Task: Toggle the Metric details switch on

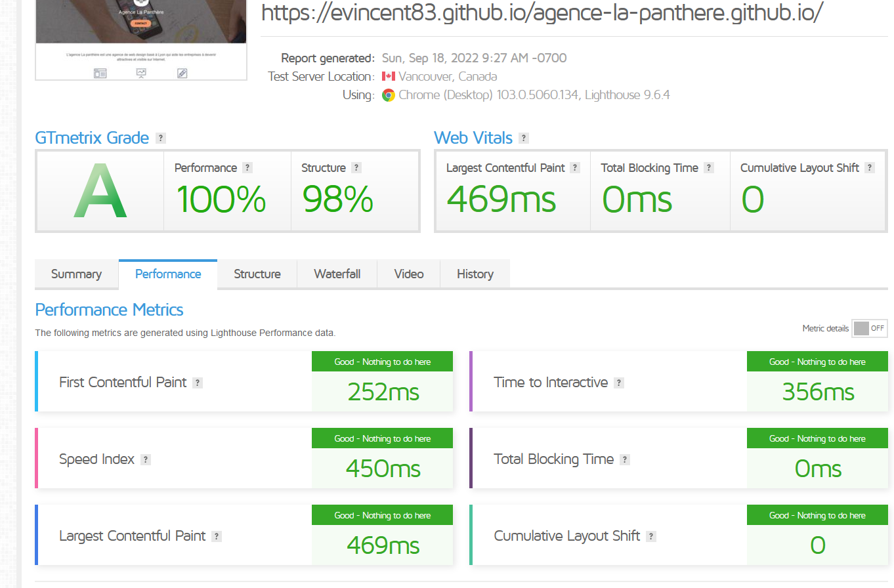Action: pos(869,328)
